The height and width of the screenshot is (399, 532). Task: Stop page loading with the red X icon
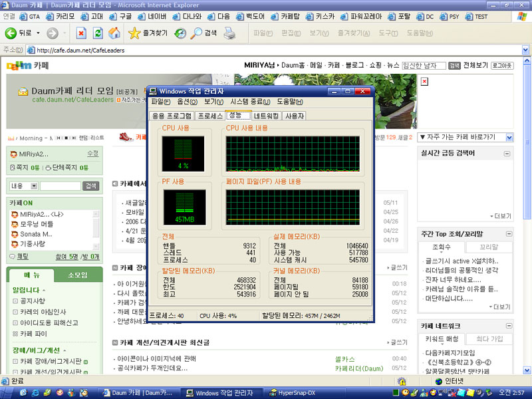(x=81, y=33)
